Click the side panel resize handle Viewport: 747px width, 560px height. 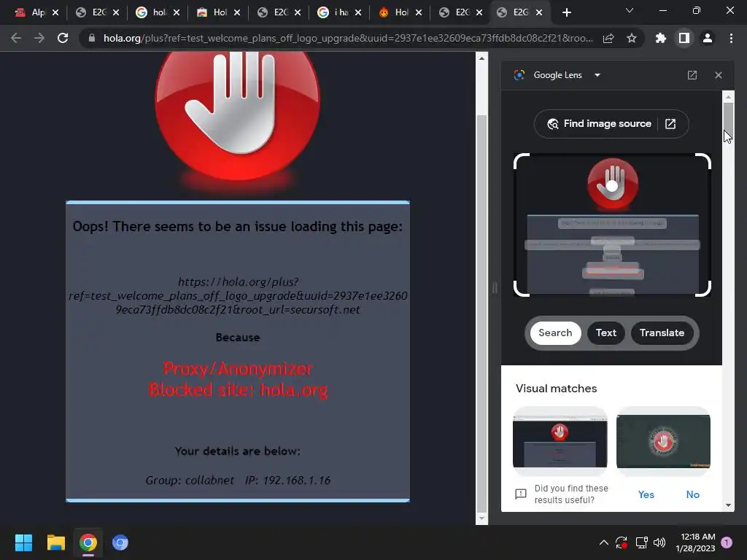coord(495,287)
